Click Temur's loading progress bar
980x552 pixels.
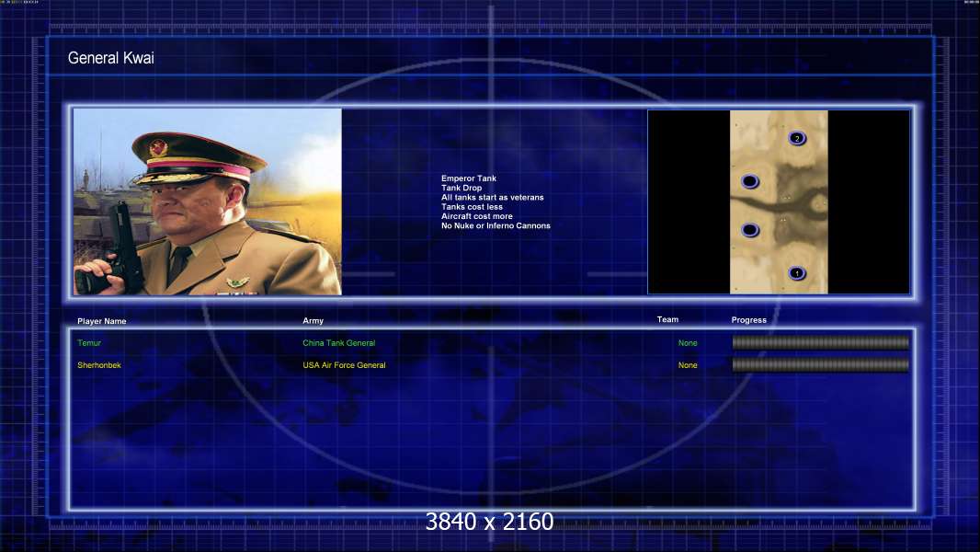(821, 342)
